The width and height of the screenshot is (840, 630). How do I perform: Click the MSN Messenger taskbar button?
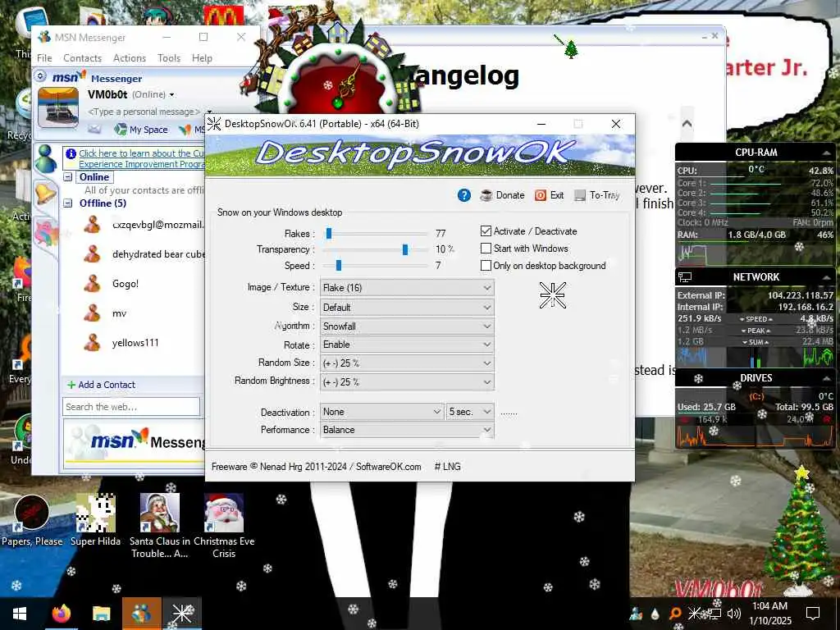pyautogui.click(x=141, y=614)
